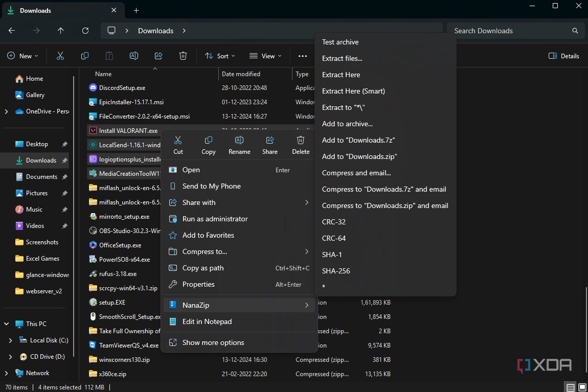The image size is (588, 392).
Task: Click the toolbar Copy icon
Action: (85, 56)
